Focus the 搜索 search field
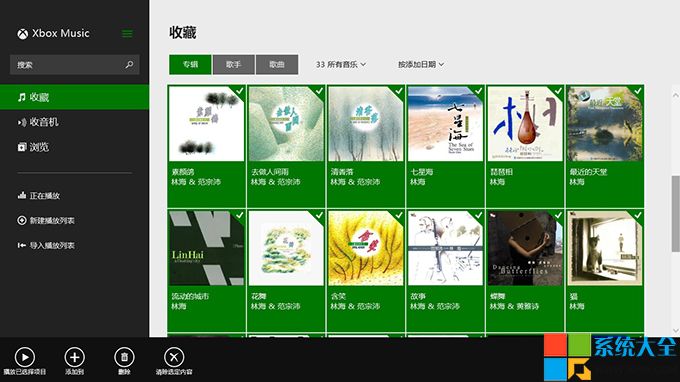680x382 pixels. 75,65
